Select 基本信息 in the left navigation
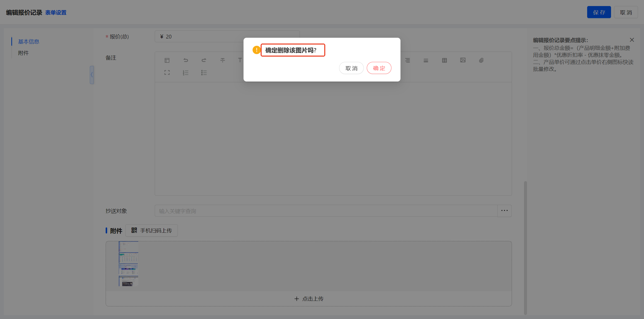The width and height of the screenshot is (644, 319). 29,42
